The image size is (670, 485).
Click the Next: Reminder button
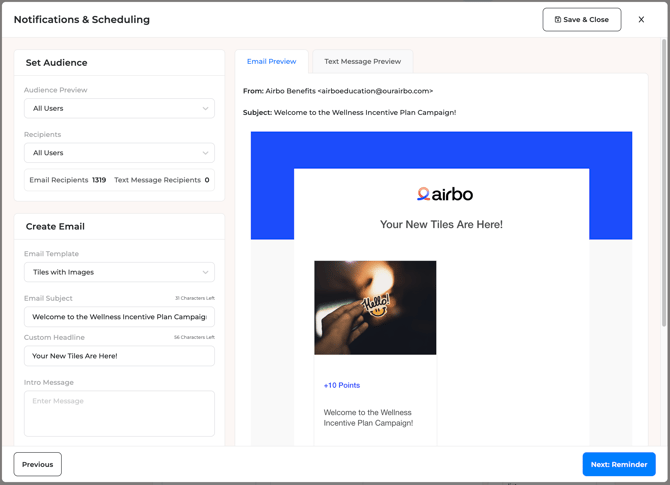619,464
